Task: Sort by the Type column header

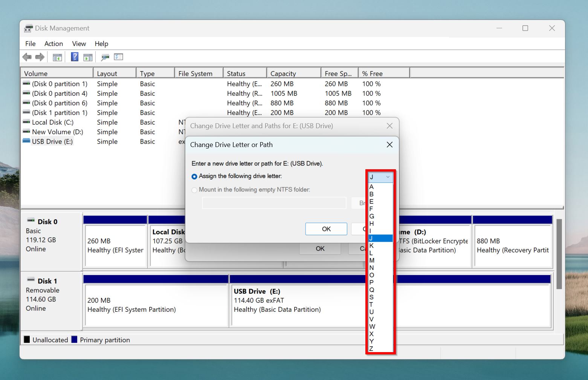Action: click(155, 74)
